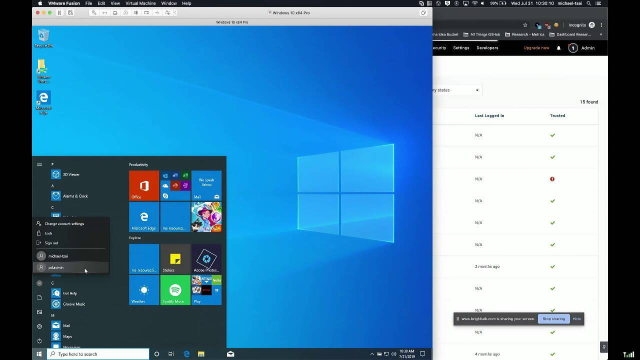The image size is (640, 360).
Task: Open Windows Action Center notifications
Action: (422, 354)
